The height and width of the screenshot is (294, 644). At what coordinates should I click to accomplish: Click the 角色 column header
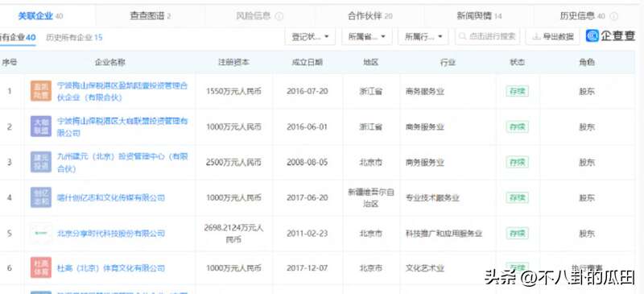point(587,63)
